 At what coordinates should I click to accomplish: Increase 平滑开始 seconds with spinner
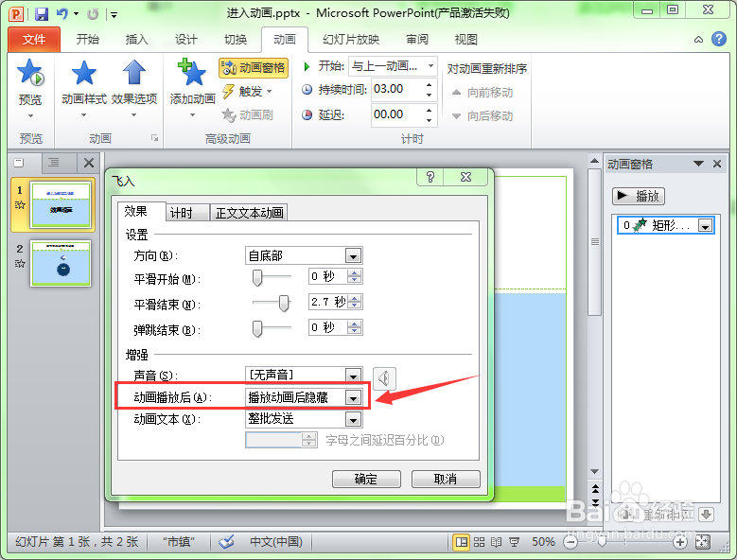(355, 273)
